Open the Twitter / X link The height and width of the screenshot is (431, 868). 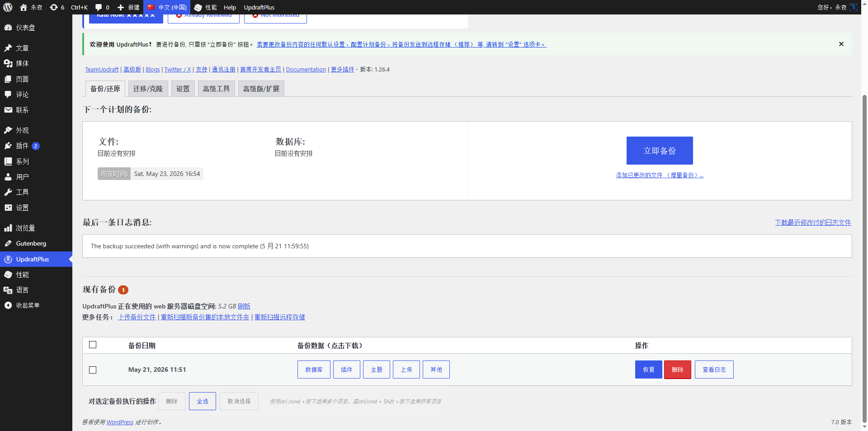(x=178, y=69)
